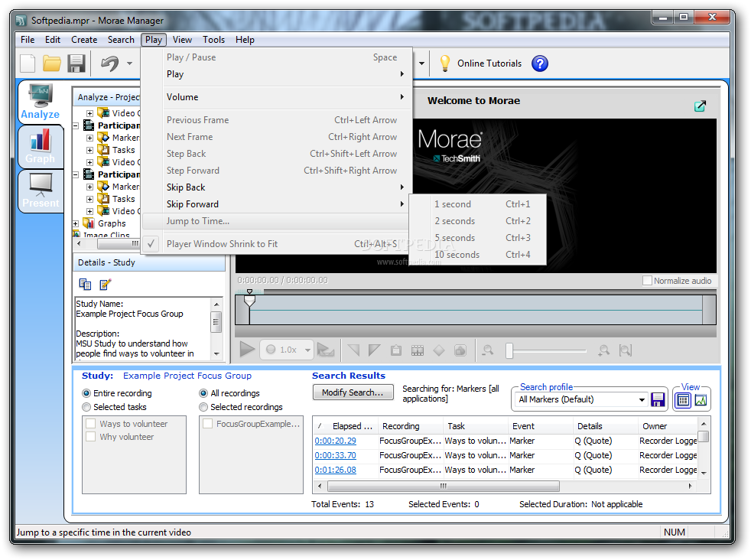Open the help question mark icon
The image size is (751, 560).
(x=540, y=63)
